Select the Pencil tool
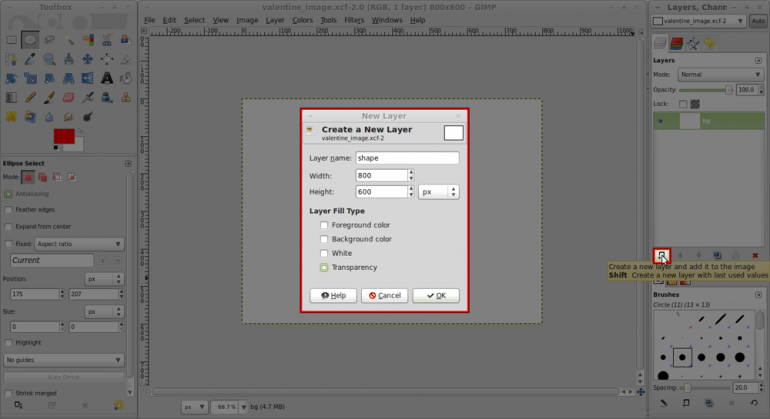The image size is (770, 419). (x=30, y=97)
